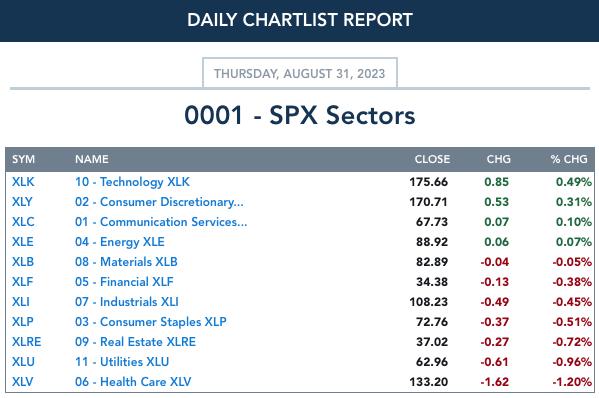Sort by the % CHG column header
Screen dimensions: 599x398
click(x=569, y=159)
